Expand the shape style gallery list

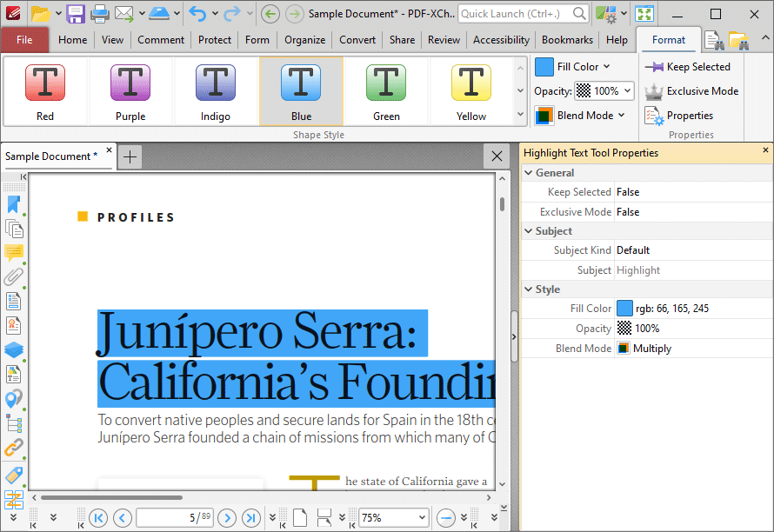tap(520, 115)
